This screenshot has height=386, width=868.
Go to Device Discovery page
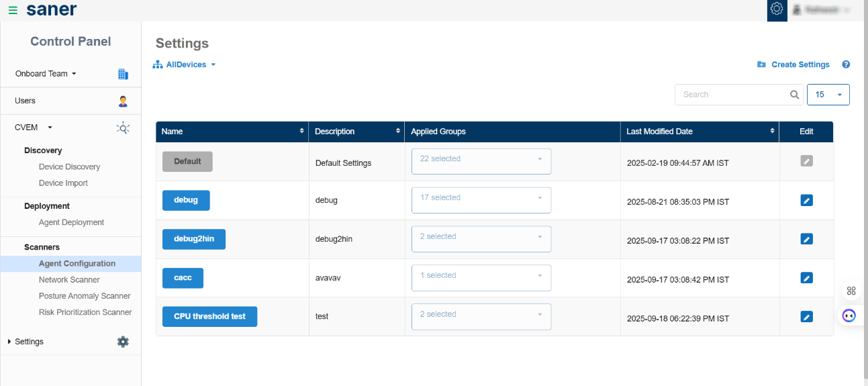pyautogui.click(x=69, y=166)
